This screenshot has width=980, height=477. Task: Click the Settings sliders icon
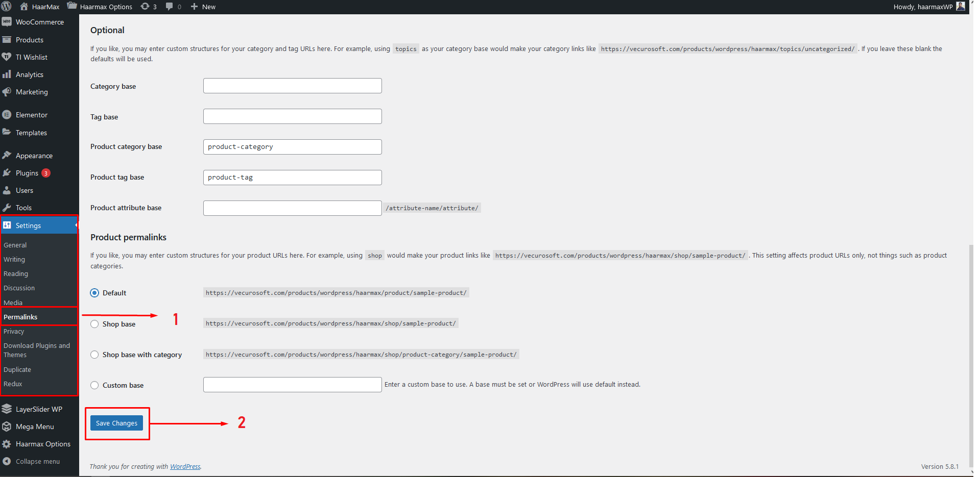click(x=7, y=225)
